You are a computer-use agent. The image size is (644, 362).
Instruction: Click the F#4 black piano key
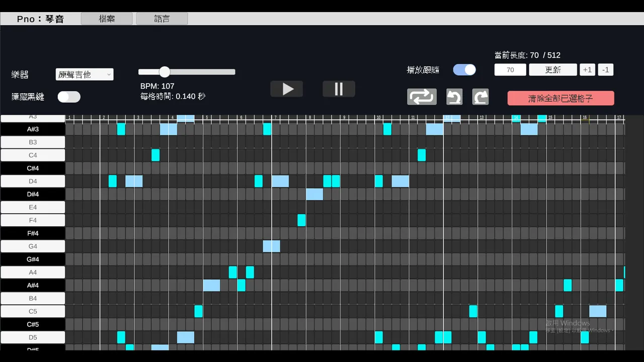coord(33,233)
